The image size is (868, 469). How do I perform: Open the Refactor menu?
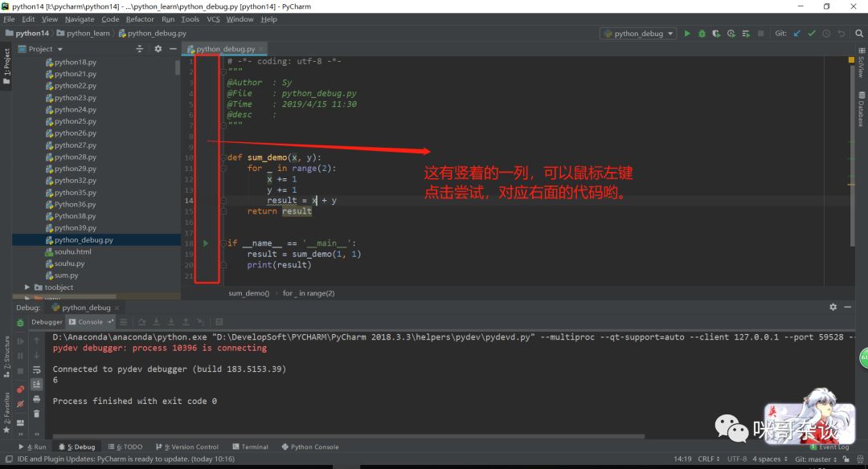[x=140, y=19]
